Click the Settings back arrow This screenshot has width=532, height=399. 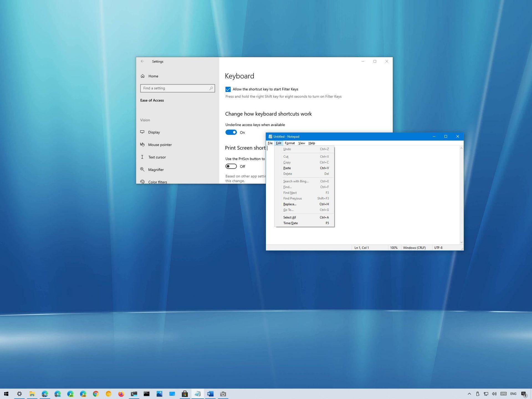142,61
